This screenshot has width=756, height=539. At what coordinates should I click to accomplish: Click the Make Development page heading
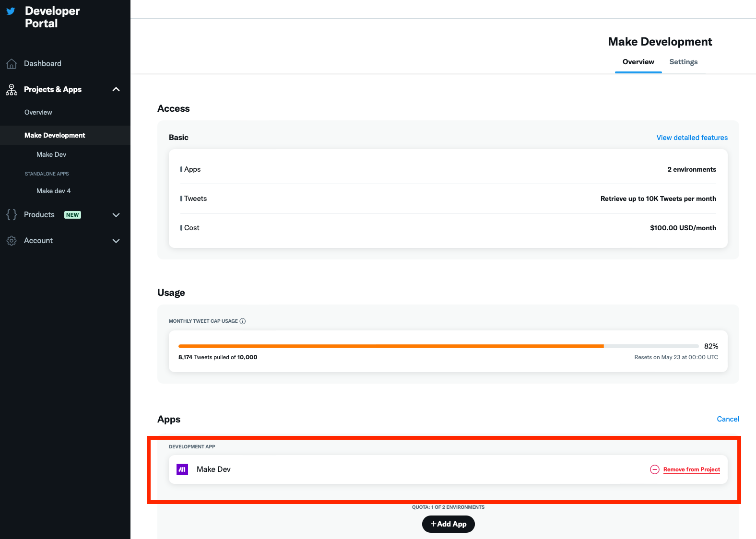pos(660,42)
